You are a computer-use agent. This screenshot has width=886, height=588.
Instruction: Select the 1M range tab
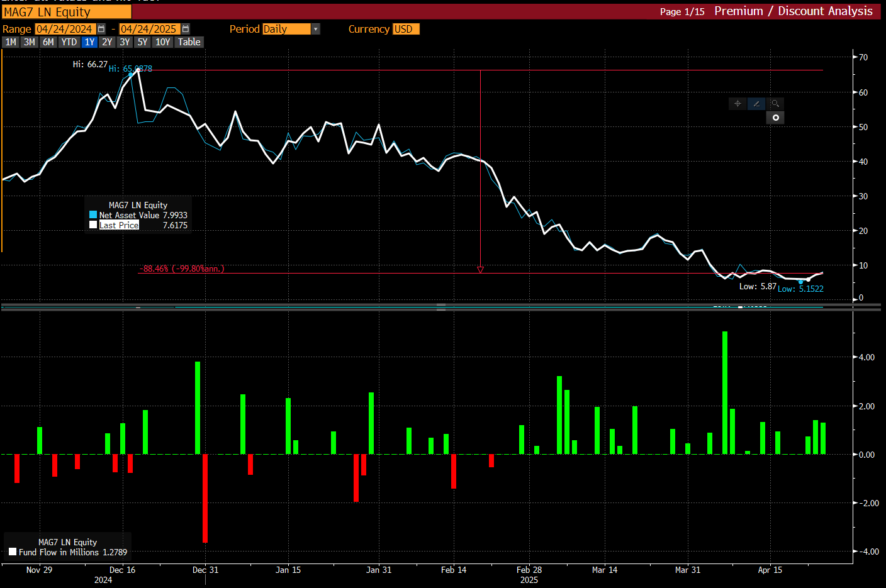tap(11, 42)
